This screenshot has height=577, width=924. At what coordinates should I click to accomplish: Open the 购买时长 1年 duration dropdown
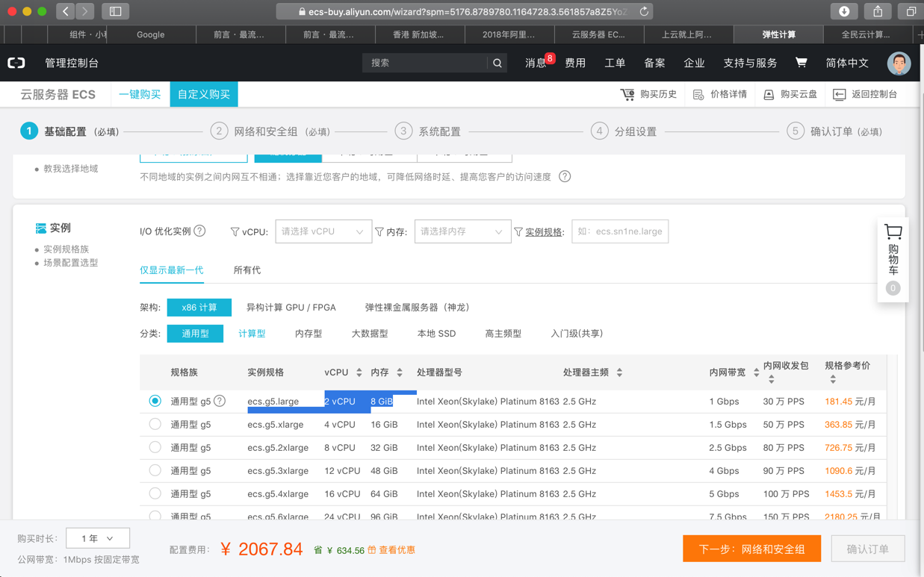(98, 538)
